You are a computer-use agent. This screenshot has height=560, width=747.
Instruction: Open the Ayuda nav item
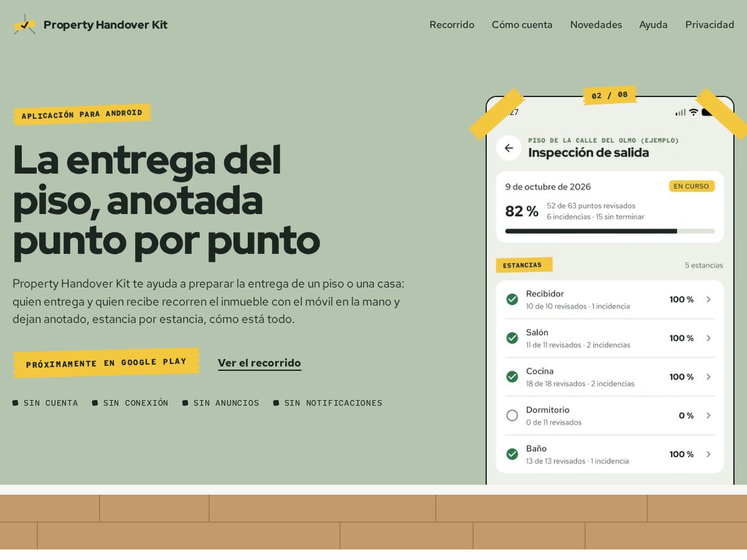click(x=654, y=24)
